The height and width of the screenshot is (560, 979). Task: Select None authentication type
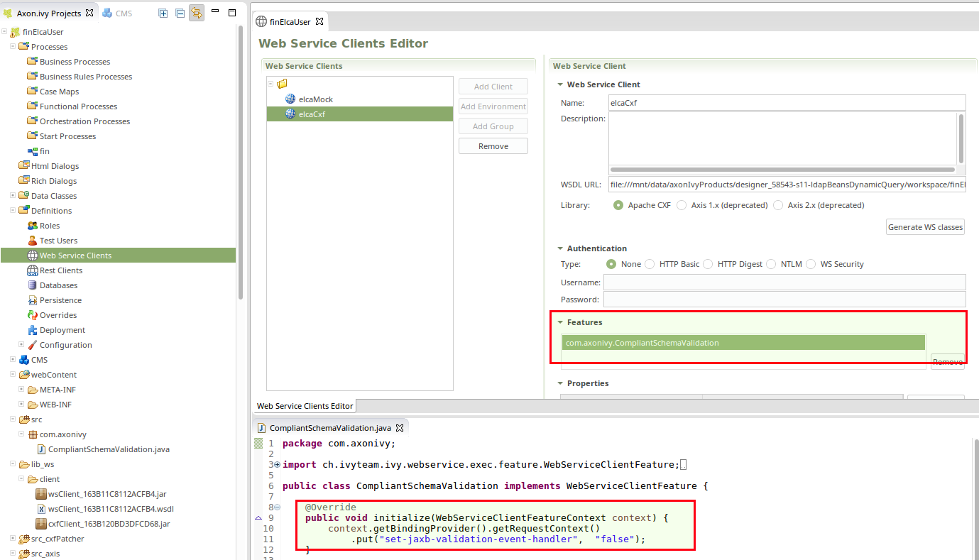[x=611, y=264]
